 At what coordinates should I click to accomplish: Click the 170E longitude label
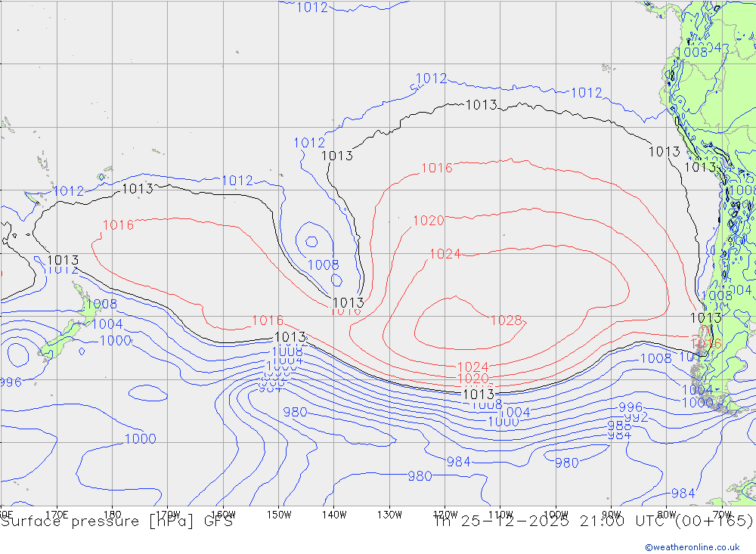(57, 515)
